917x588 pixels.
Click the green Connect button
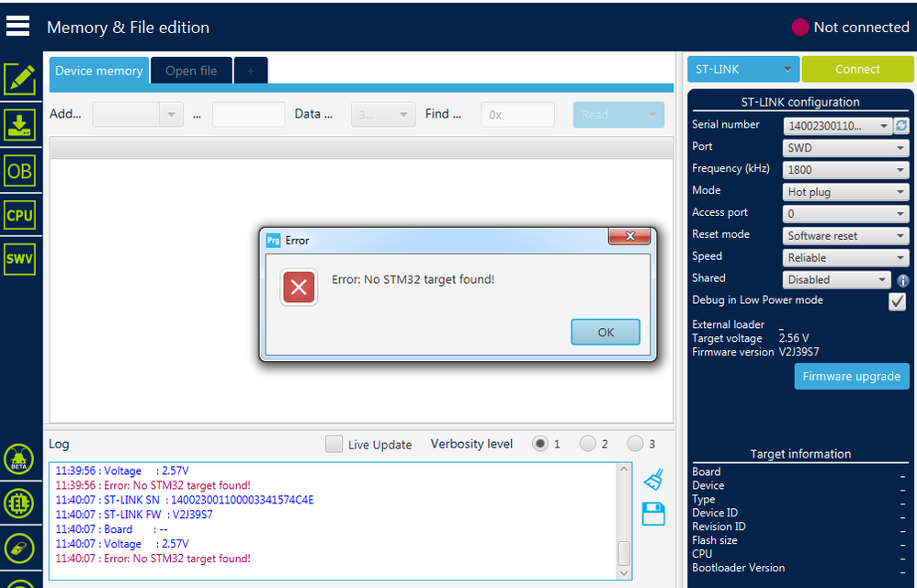[x=857, y=69]
